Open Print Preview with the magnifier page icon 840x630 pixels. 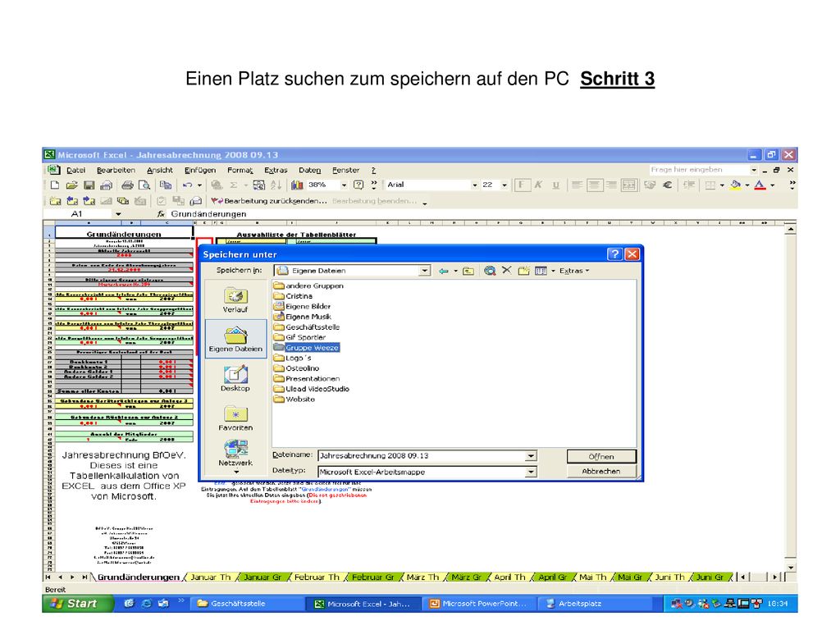(x=144, y=185)
